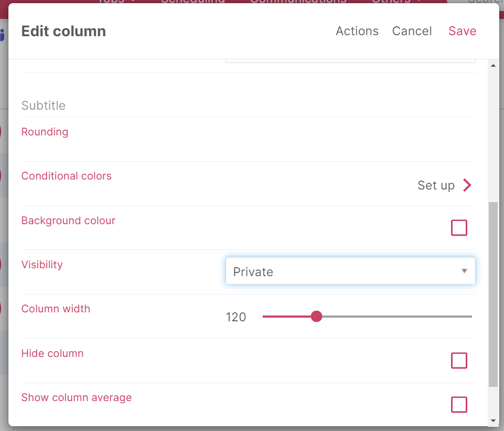Click the Conditional colors label
Screen dimensions: 504x431
click(66, 176)
